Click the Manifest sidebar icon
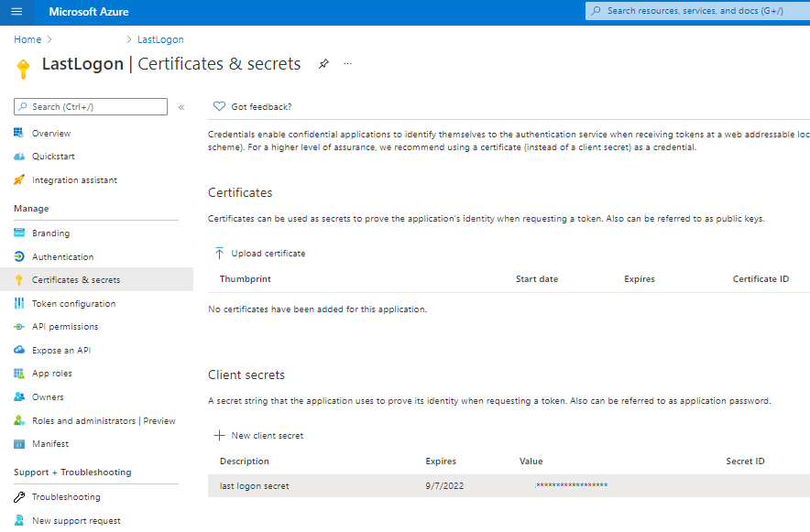The height and width of the screenshot is (532, 810). coord(20,443)
